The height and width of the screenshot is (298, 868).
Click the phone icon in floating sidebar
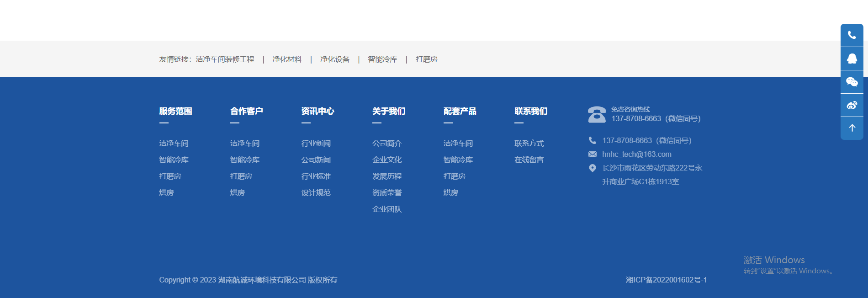[x=852, y=35]
